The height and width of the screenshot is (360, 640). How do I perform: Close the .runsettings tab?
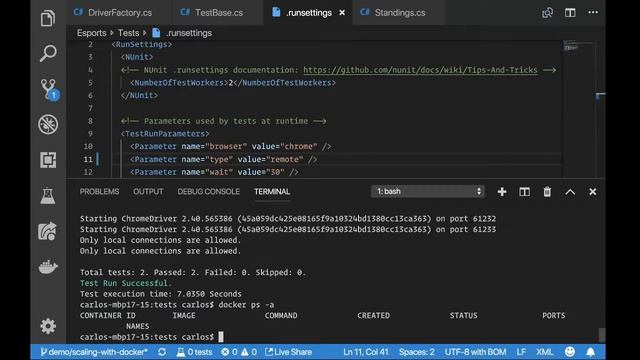click(342, 13)
